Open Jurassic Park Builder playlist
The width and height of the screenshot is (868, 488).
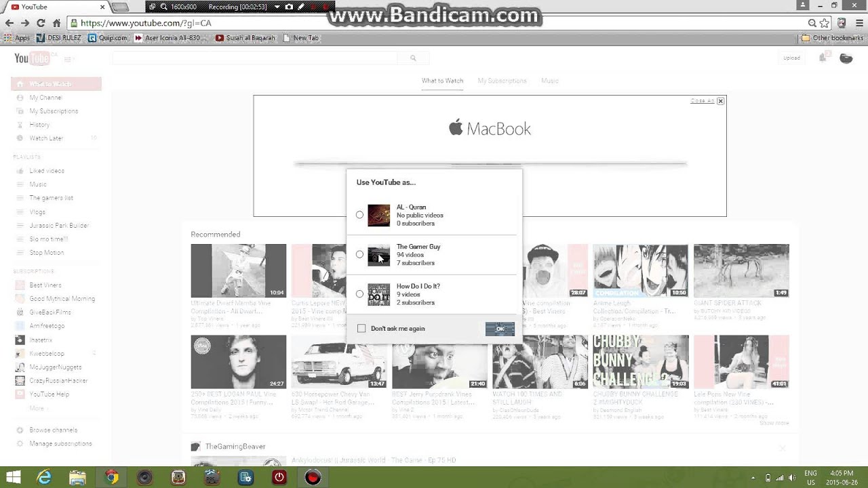coord(59,225)
